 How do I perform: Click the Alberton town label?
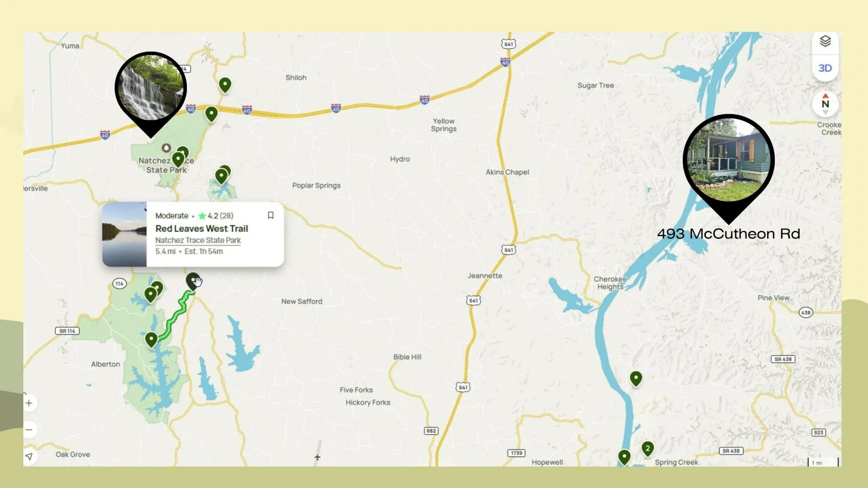coord(106,364)
